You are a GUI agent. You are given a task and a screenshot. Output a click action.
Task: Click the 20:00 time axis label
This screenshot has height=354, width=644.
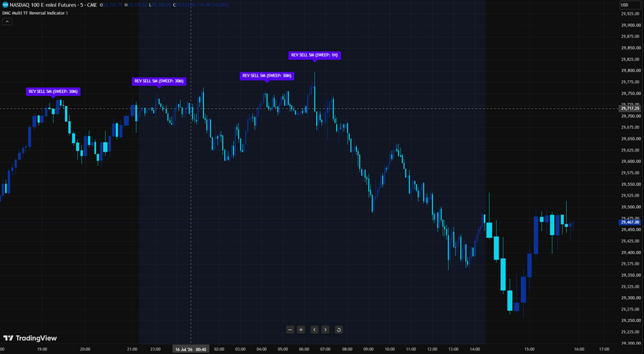85,350
